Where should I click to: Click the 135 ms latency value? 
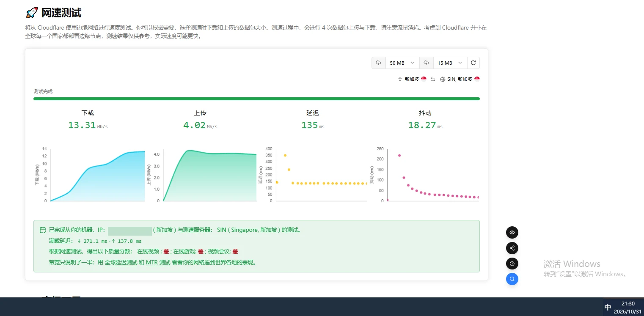309,125
